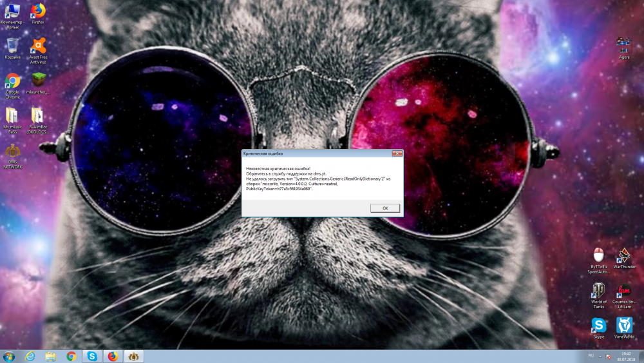Select the My miusic BaSS folder

(12, 117)
